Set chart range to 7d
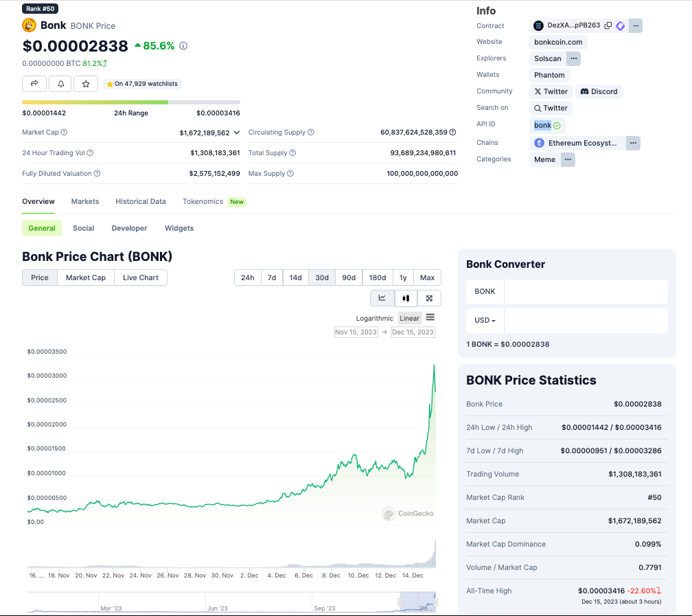 coord(272,277)
